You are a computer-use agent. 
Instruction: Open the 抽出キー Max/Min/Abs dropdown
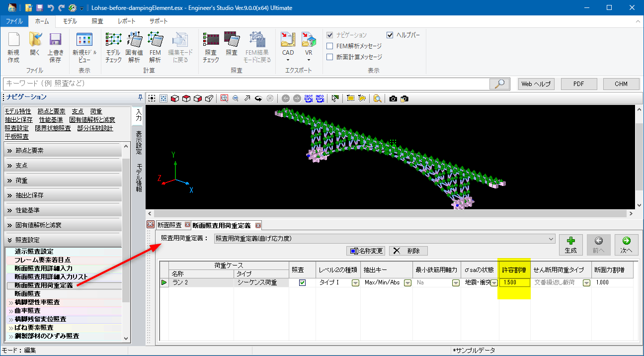407,283
